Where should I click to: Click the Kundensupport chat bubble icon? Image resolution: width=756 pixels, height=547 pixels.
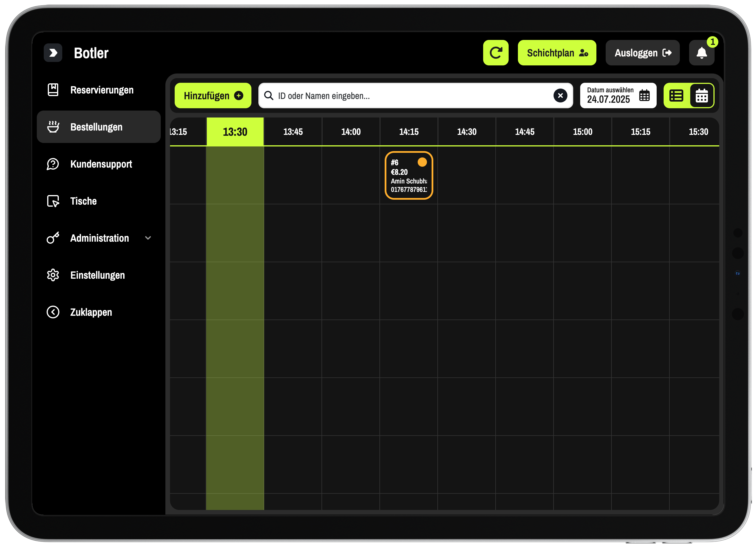pyautogui.click(x=53, y=164)
